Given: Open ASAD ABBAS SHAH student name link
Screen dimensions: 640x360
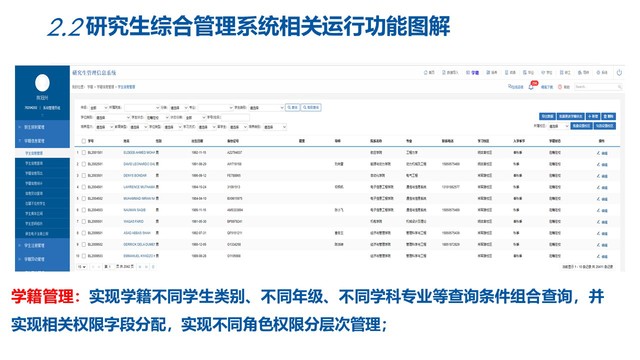Looking at the screenshot, I should [137, 233].
